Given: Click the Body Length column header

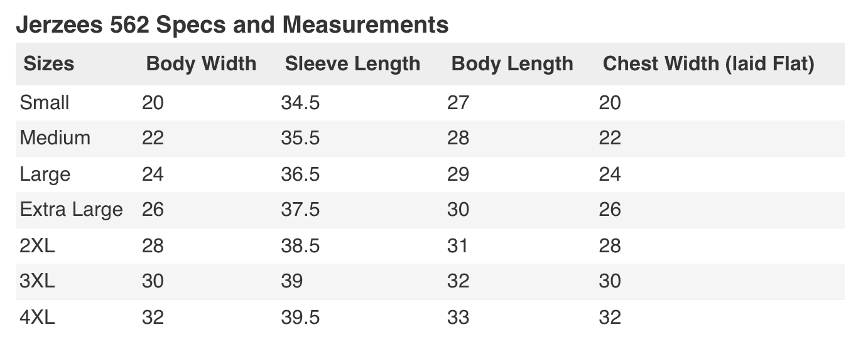Looking at the screenshot, I should [512, 63].
